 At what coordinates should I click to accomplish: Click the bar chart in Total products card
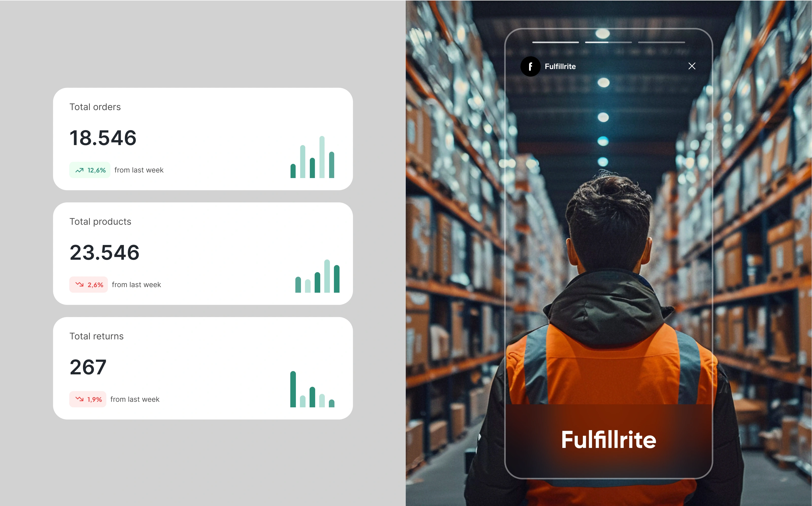(317, 276)
